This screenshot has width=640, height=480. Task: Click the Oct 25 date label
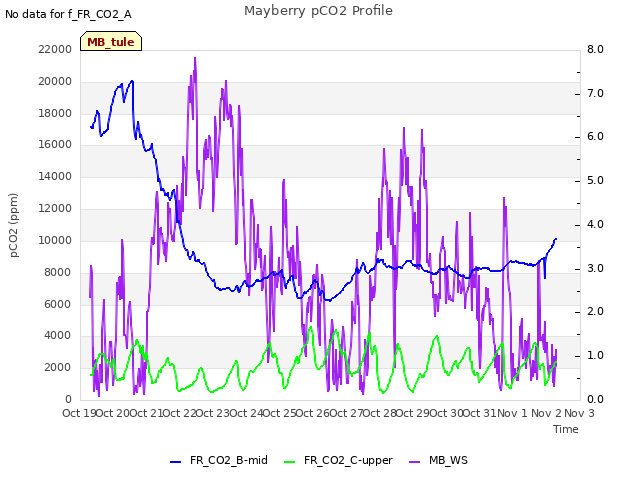(280, 413)
